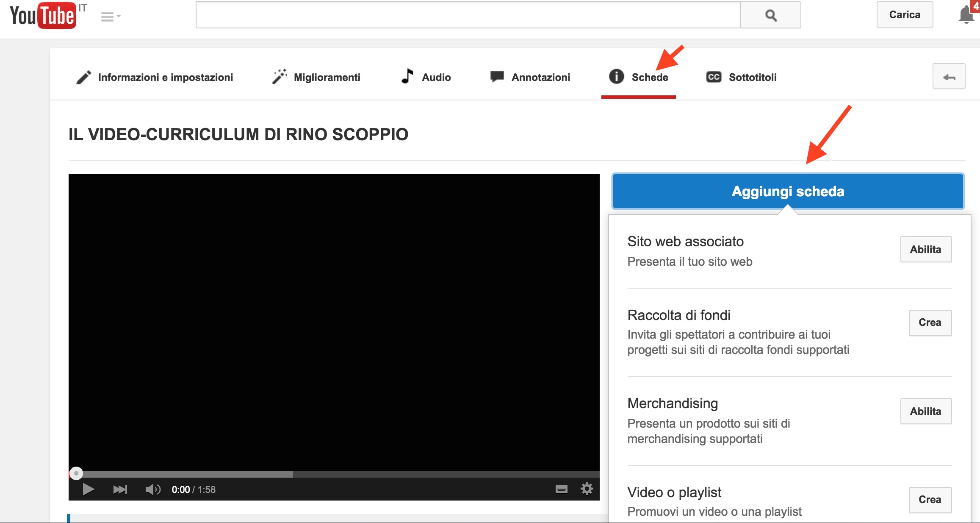This screenshot has width=980, height=523.
Task: Mute the video volume
Action: pyautogui.click(x=152, y=490)
